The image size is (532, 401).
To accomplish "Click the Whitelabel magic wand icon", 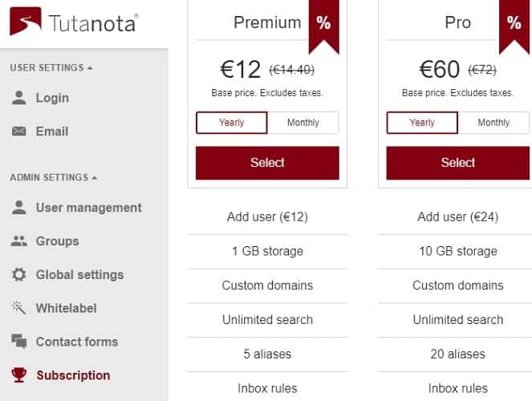I will (18, 308).
